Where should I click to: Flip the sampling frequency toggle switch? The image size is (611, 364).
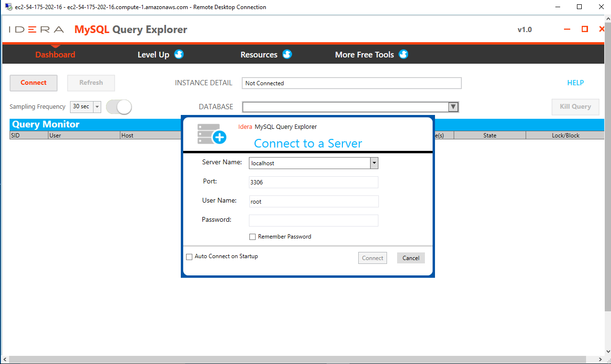(x=118, y=106)
